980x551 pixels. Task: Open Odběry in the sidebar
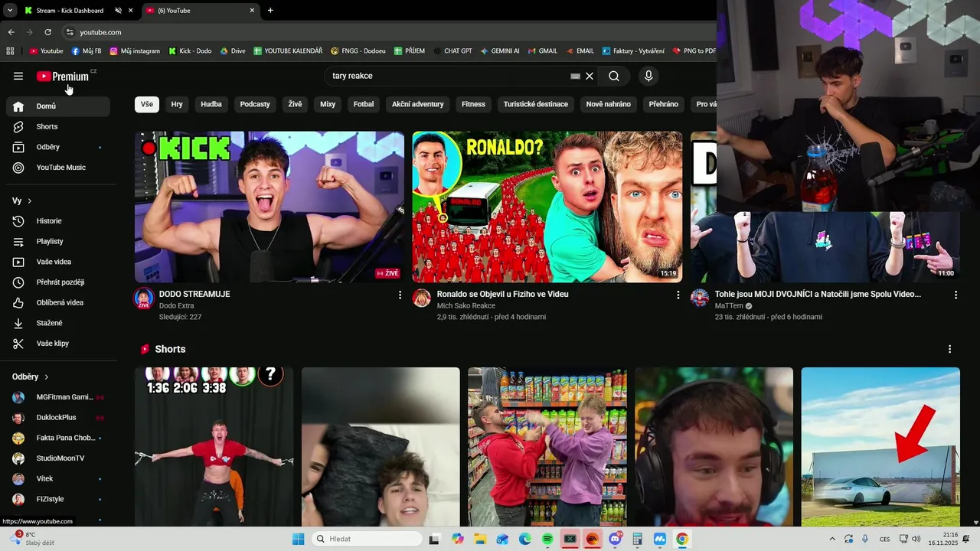pos(58,147)
